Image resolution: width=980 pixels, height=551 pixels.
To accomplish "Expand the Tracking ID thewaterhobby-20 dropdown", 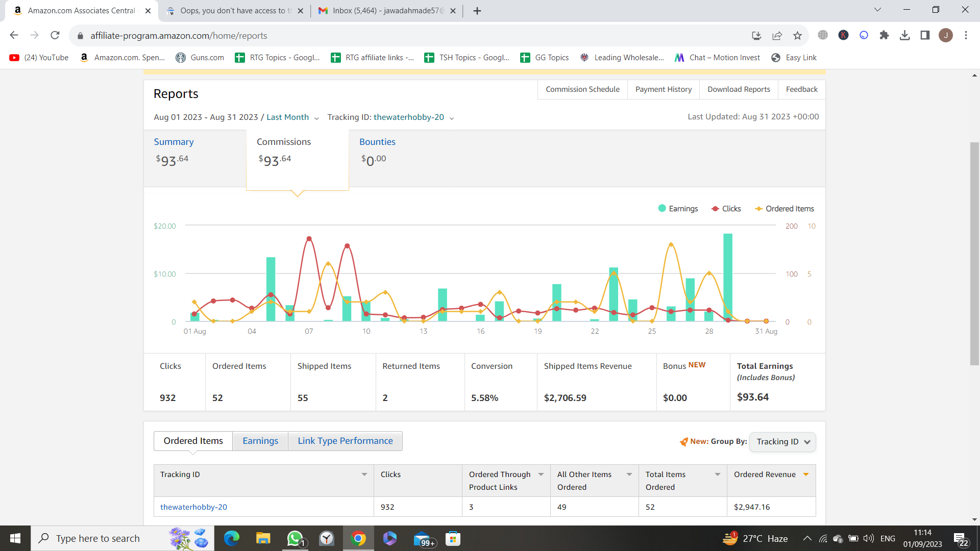I will [x=413, y=117].
